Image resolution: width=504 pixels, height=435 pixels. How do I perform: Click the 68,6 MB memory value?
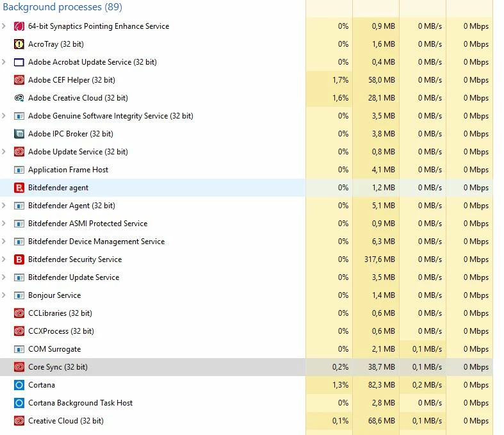382,421
